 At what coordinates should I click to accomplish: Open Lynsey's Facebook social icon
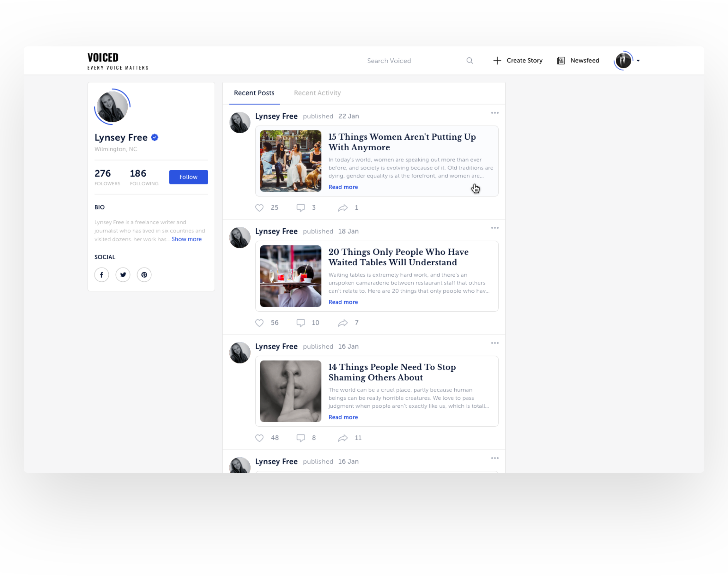(x=101, y=275)
